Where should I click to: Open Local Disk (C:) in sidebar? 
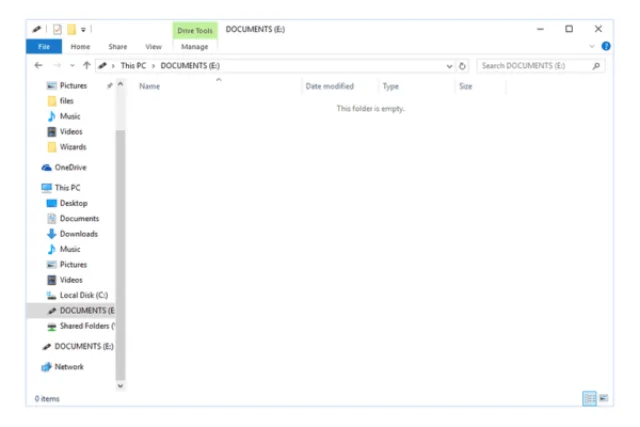tap(84, 295)
